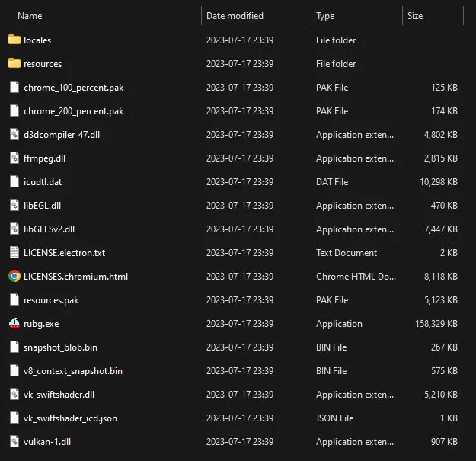Image resolution: width=476 pixels, height=461 pixels.
Task: Select the chrome_100_percent.pak file name
Action: pos(73,88)
